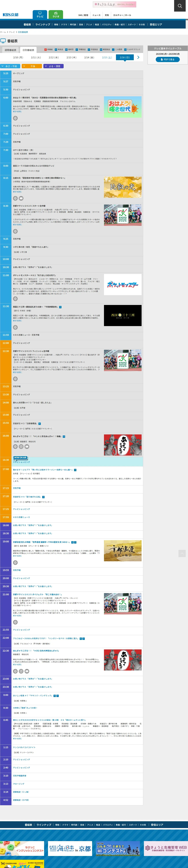Open website globe icon for あんぎゃでござる #352
This screenshot has width=188, height=868.
coord(15,671)
